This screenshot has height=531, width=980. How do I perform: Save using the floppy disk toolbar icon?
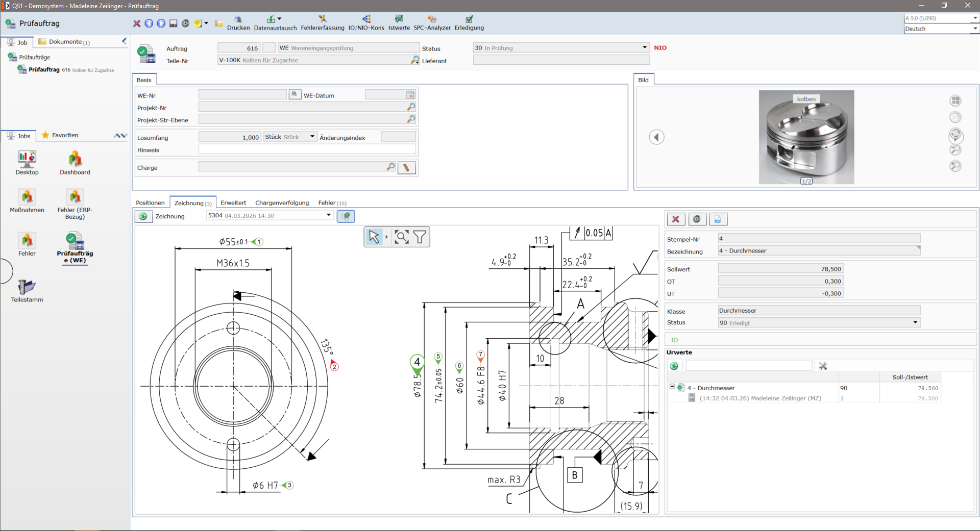click(174, 23)
